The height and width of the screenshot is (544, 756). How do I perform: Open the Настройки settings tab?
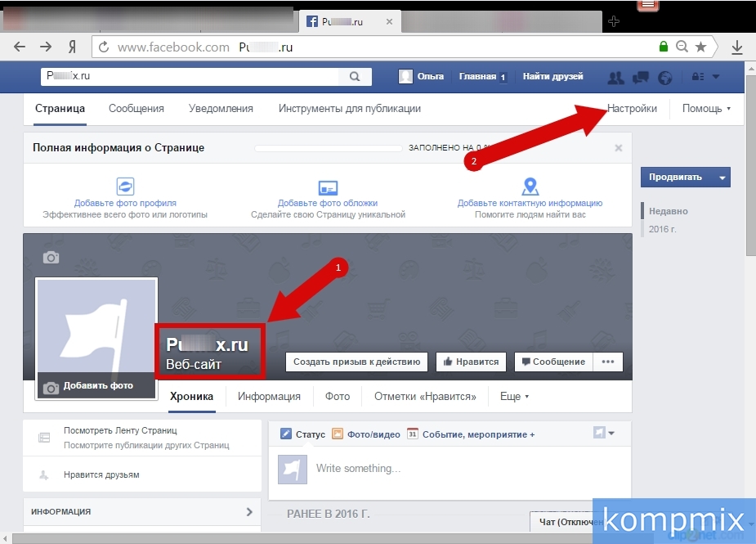click(x=632, y=109)
